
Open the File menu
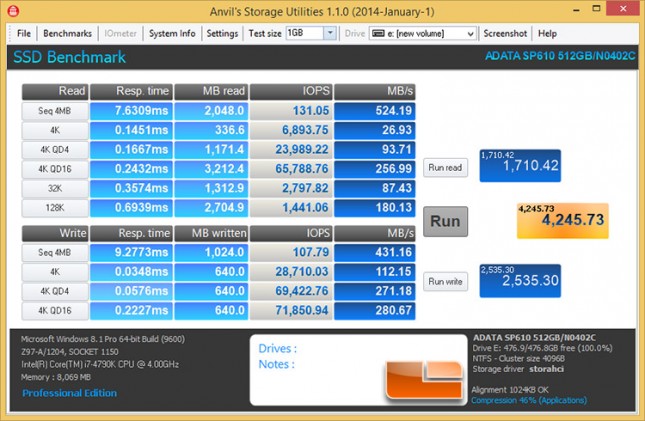coord(23,33)
